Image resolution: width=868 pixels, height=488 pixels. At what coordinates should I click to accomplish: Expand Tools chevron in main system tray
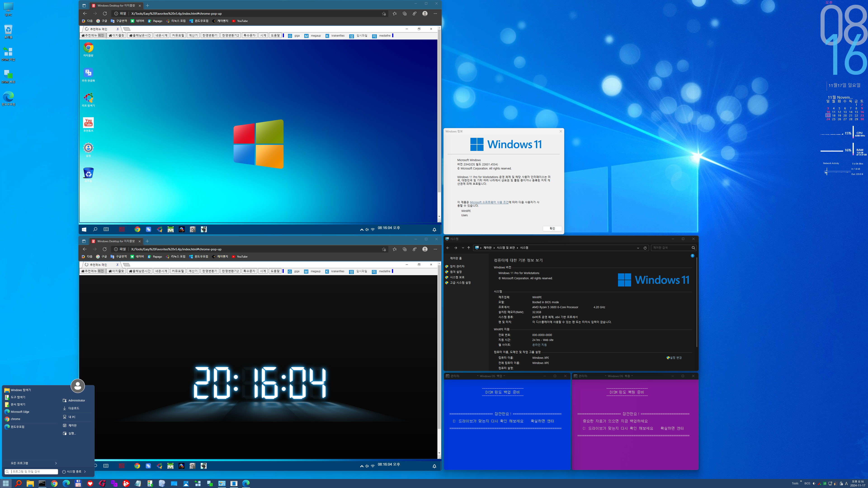tap(801, 481)
